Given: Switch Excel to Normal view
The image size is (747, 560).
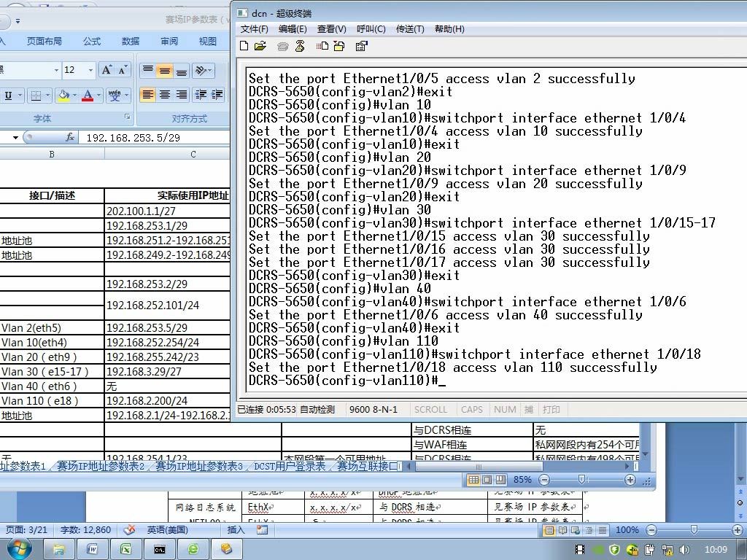Looking at the screenshot, I should coord(473,480).
